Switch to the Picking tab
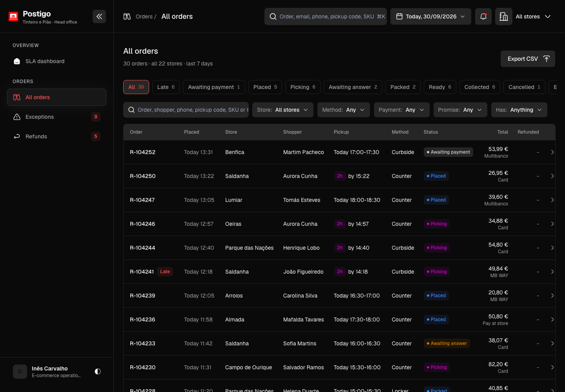 (x=303, y=87)
